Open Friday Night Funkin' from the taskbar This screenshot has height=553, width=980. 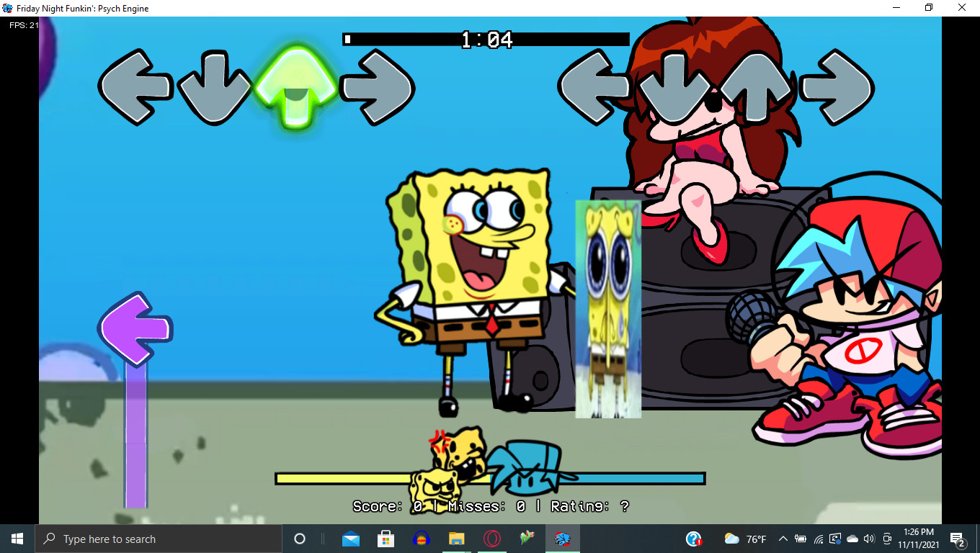click(562, 539)
